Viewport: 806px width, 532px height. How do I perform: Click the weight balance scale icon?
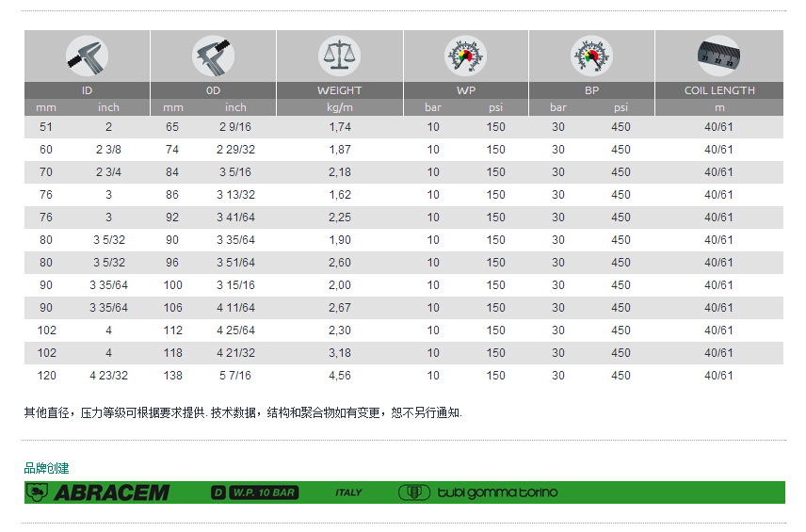[339, 56]
